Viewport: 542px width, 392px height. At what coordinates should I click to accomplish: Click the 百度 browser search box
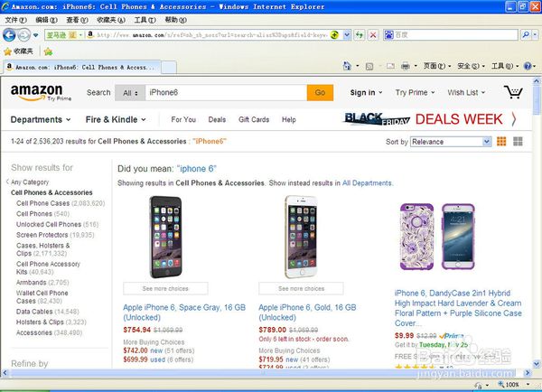coord(451,35)
